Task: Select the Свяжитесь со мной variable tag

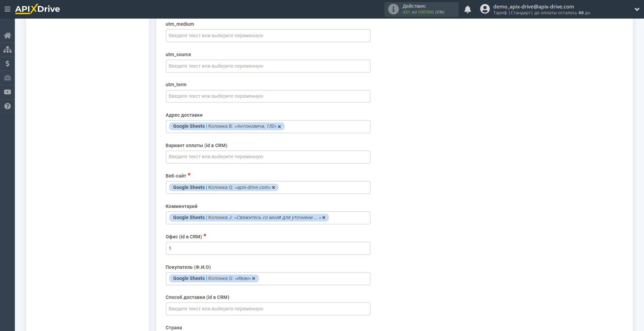Action: pos(249,218)
